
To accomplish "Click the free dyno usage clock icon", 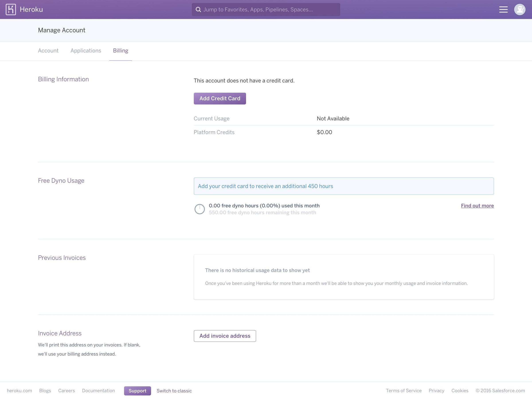I will pyautogui.click(x=200, y=209).
